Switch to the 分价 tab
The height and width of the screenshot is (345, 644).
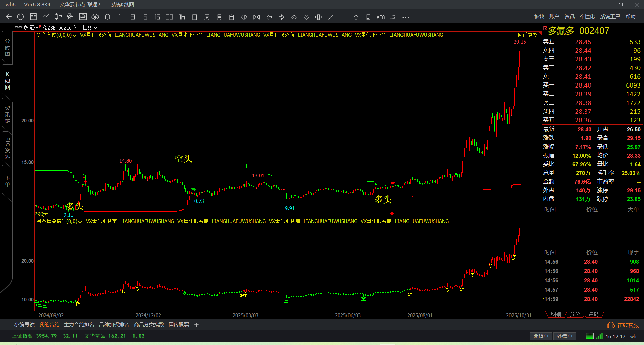(x=575, y=314)
